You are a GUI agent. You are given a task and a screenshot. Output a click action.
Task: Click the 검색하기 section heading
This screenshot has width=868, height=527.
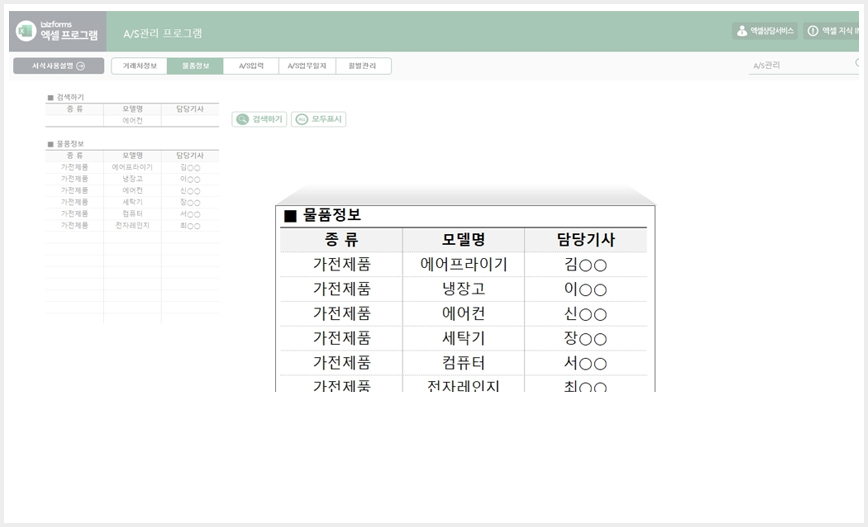pyautogui.click(x=66, y=97)
